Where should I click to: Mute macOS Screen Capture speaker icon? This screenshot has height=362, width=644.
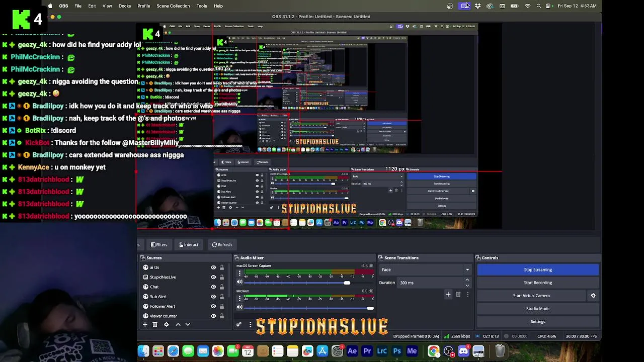pos(239,282)
